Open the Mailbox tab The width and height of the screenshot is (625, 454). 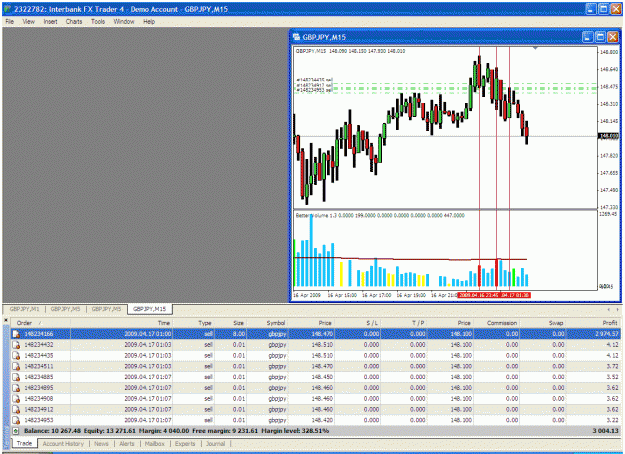click(x=155, y=444)
